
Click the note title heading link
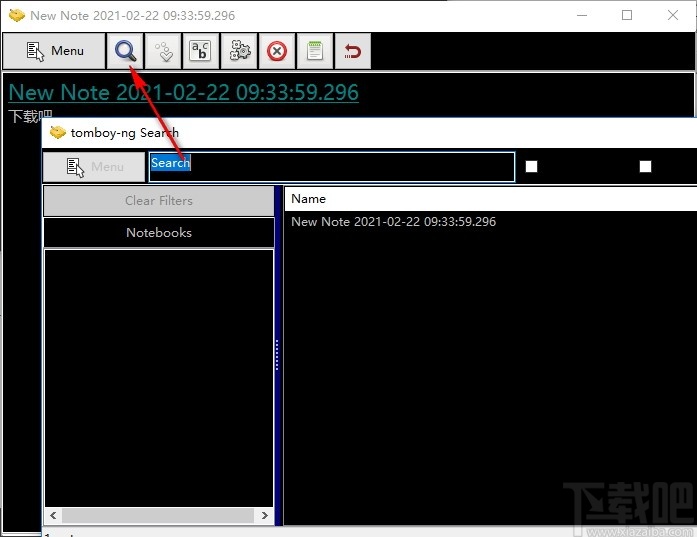(184, 92)
